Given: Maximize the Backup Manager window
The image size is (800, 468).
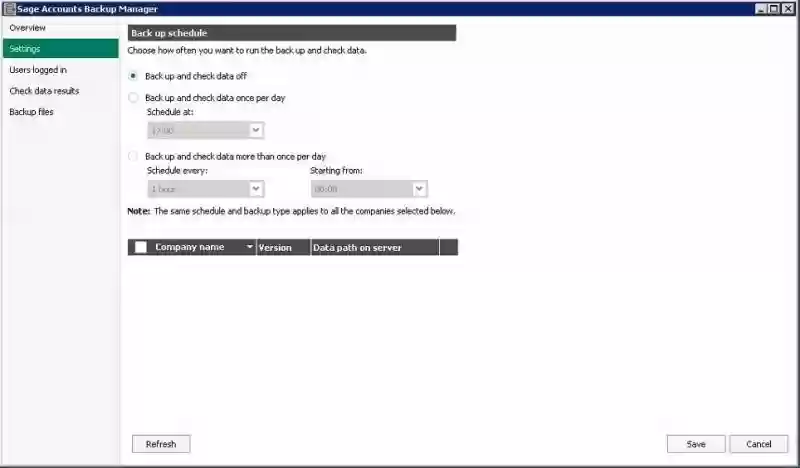Looking at the screenshot, I should [774, 9].
